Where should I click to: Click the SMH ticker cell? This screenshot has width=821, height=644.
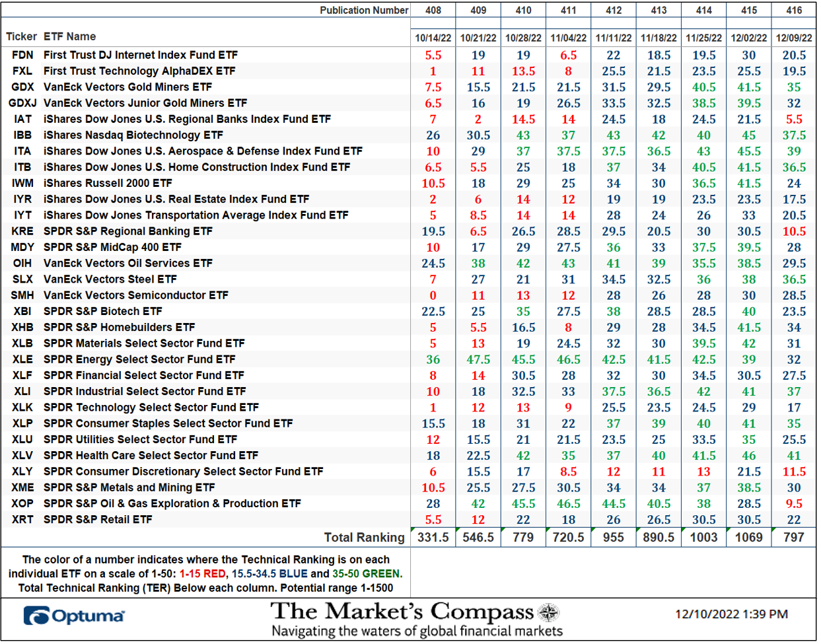coord(22,295)
